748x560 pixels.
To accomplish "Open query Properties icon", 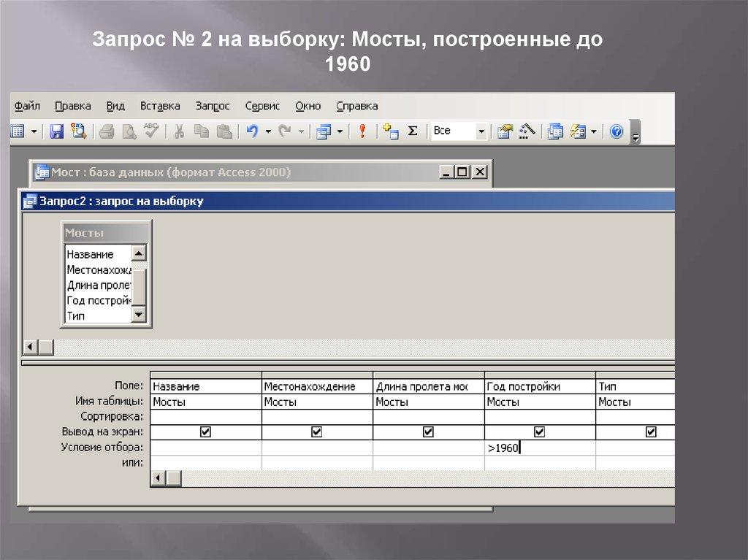I will 505,131.
